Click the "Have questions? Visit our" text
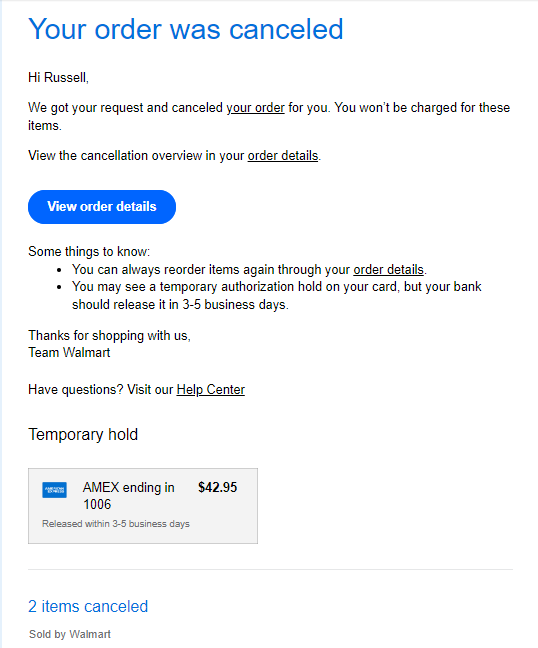 100,389
